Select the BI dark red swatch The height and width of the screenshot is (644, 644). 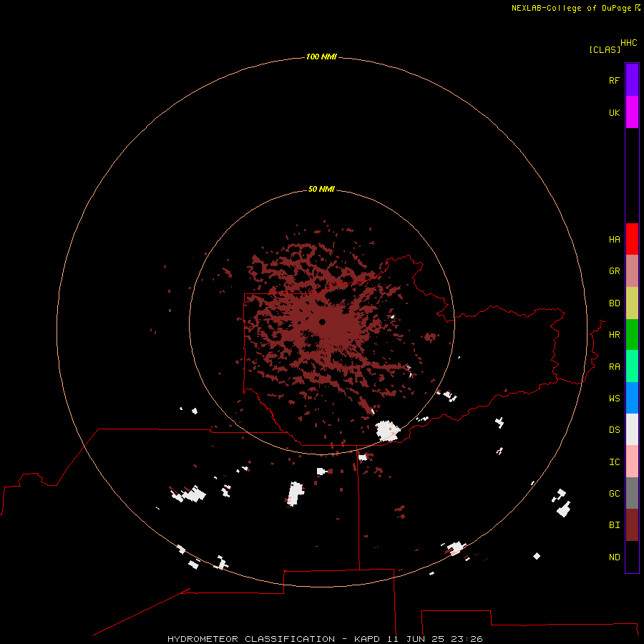coord(632,525)
